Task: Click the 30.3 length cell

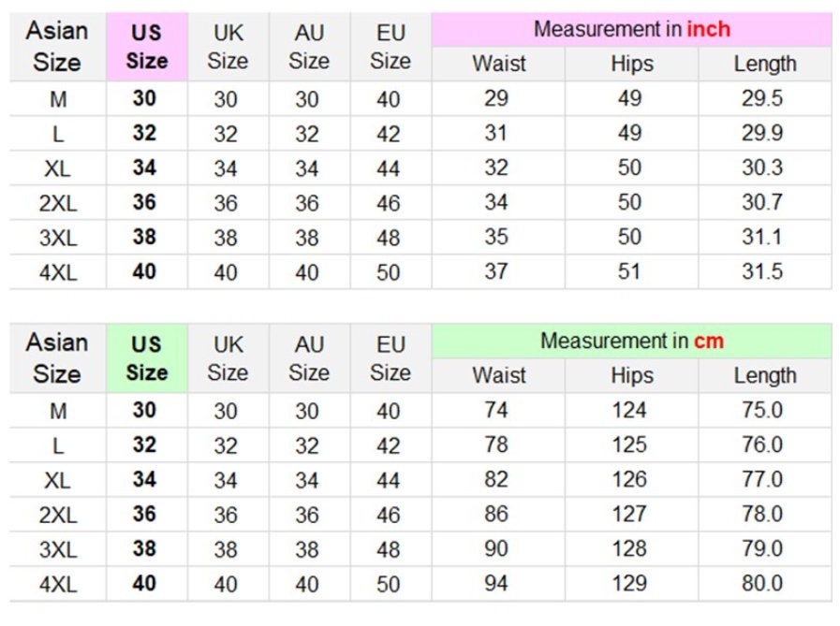Action: click(762, 168)
